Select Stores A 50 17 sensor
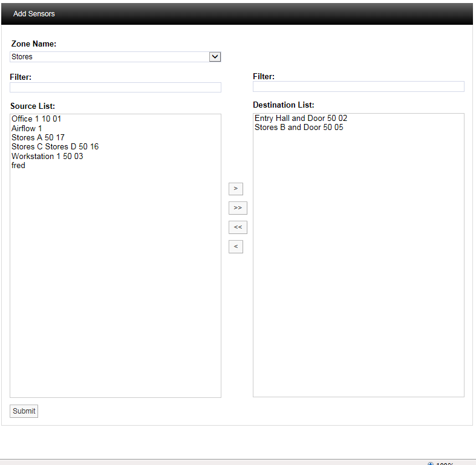The height and width of the screenshot is (465, 476). 37,138
